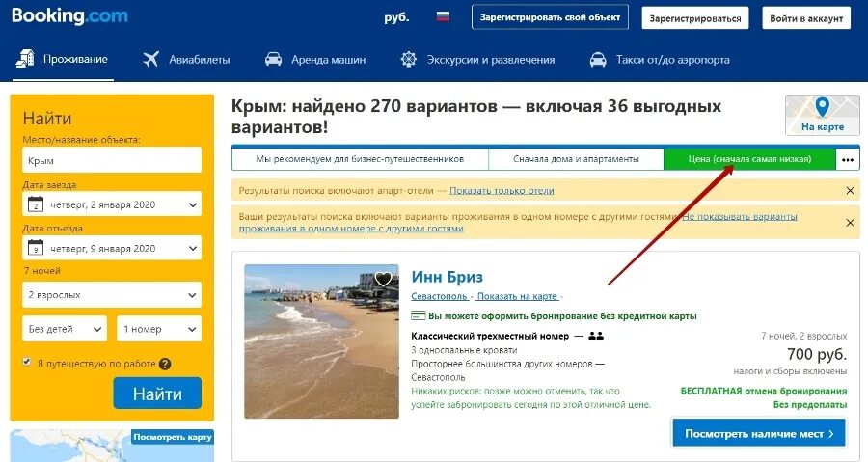Image resolution: width=868 pixels, height=462 pixels.
Task: Toggle Я путешествую по работе checkbox
Action: coord(27,362)
